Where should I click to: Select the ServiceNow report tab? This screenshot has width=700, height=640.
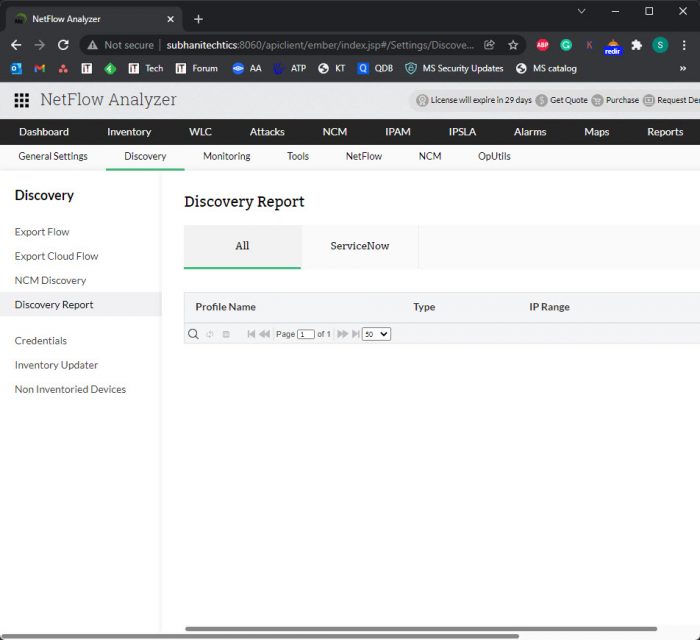point(360,246)
